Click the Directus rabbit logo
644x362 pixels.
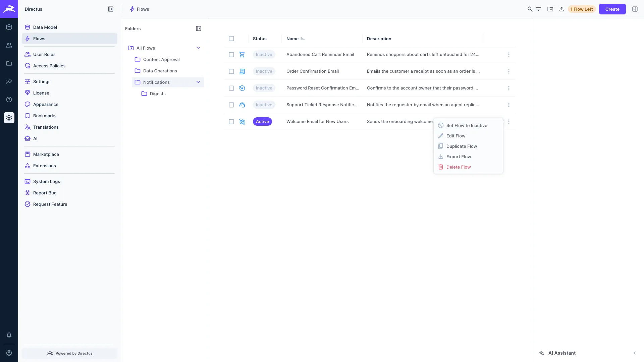click(9, 9)
